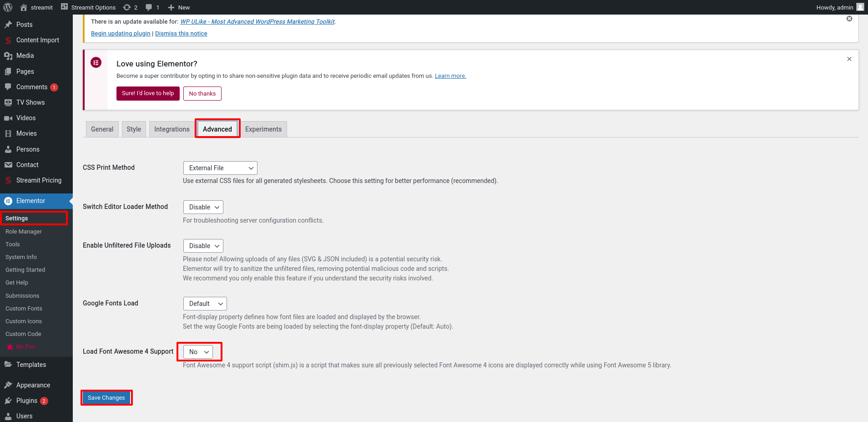Image resolution: width=868 pixels, height=422 pixels.
Task: Click the Plugins plug icon
Action: coord(8,401)
